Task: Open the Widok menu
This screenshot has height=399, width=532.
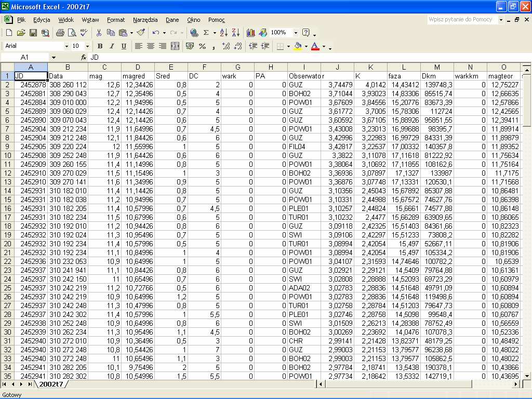Action: point(66,20)
